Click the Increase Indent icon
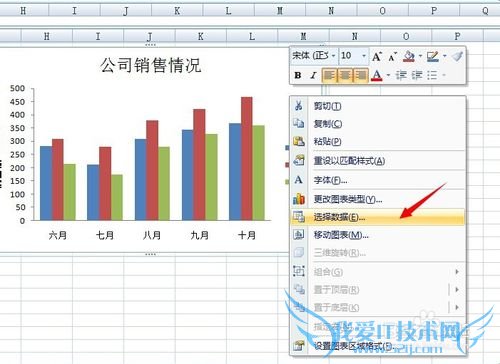The image size is (500, 364). coord(417,75)
